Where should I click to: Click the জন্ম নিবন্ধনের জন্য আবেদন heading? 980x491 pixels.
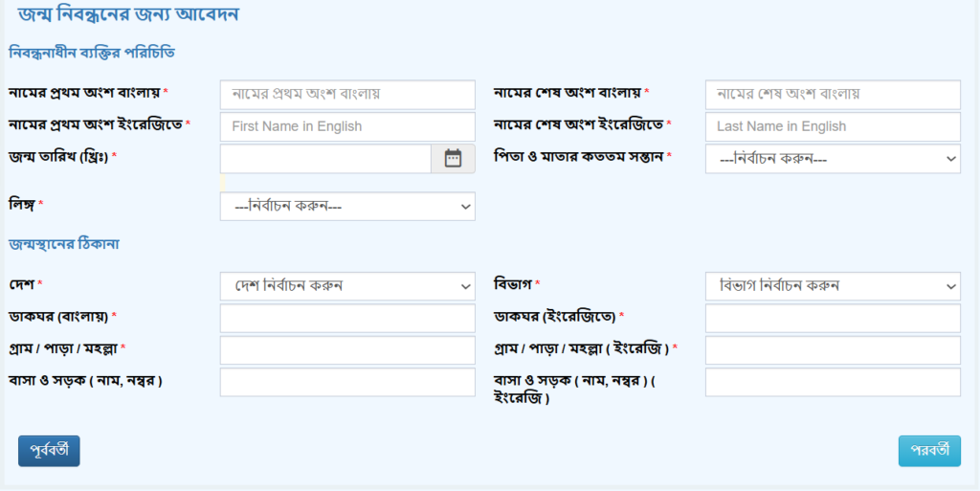129,15
